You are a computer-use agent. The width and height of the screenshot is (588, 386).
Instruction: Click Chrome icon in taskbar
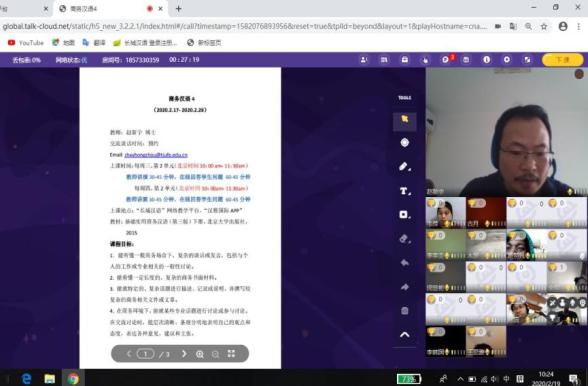pyautogui.click(x=73, y=378)
